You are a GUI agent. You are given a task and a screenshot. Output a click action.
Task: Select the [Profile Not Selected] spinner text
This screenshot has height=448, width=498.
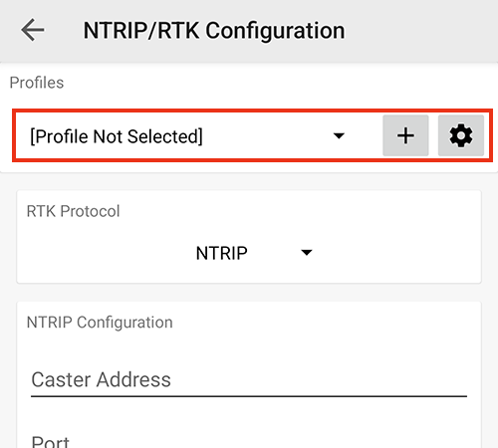coord(117,136)
